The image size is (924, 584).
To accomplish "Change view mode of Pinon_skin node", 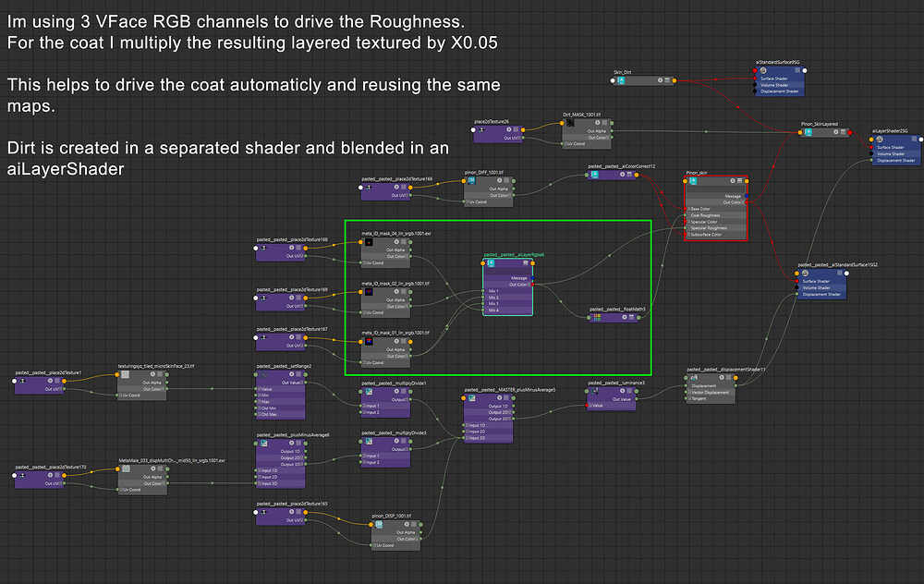I will (739, 181).
